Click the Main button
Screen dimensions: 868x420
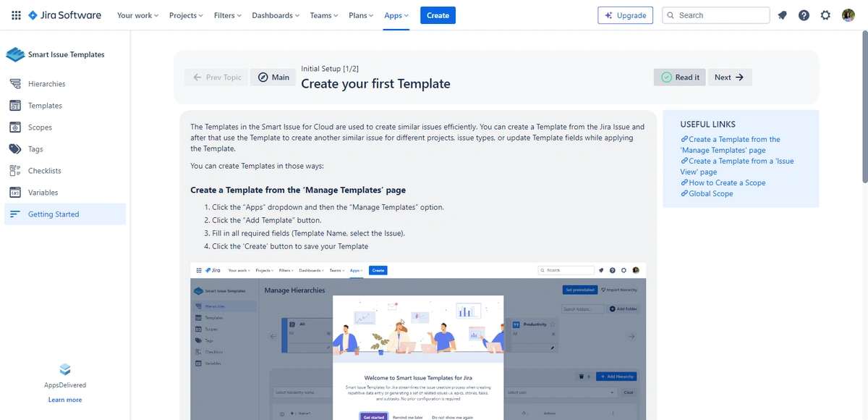(273, 77)
